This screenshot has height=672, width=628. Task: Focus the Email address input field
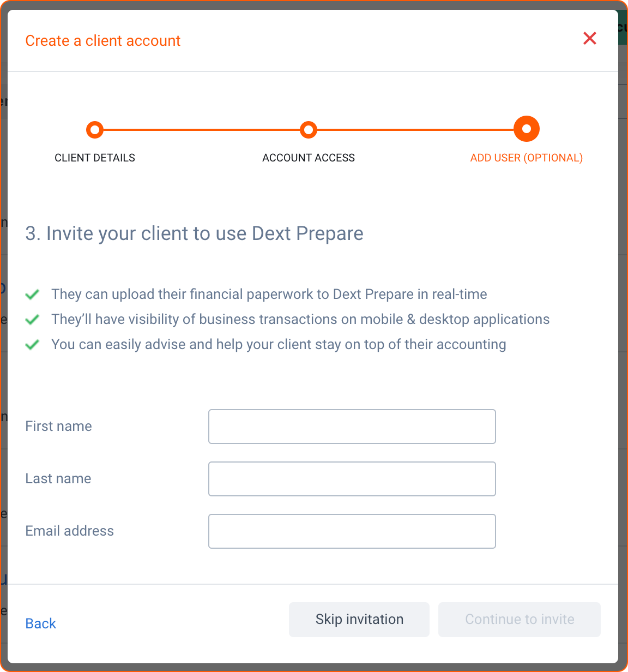coord(352,531)
